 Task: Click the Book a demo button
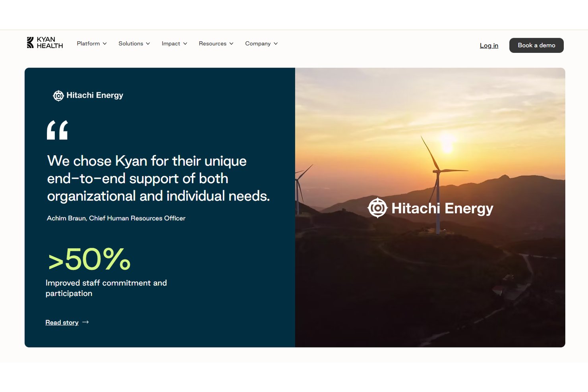[536, 45]
